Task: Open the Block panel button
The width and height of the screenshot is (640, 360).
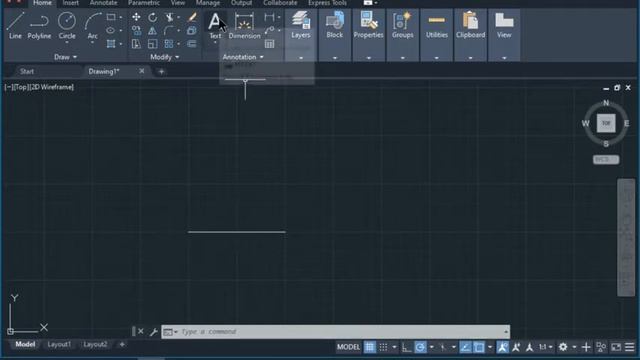Action: coord(335,25)
